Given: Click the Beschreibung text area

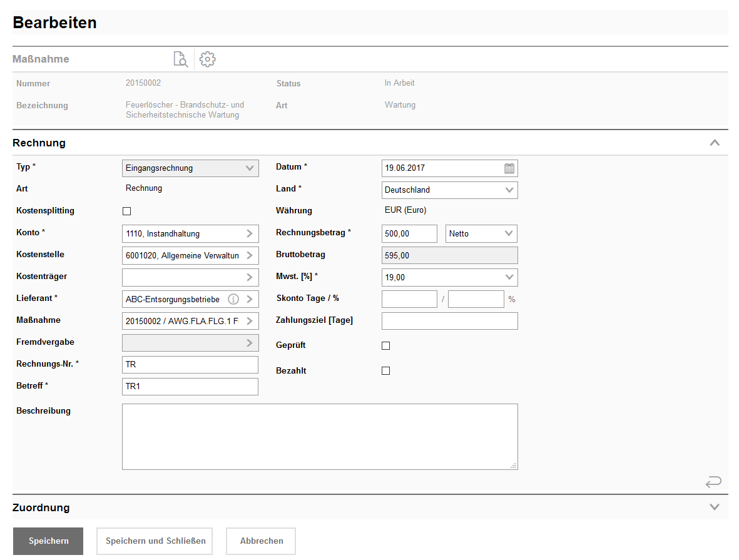Looking at the screenshot, I should click(320, 437).
